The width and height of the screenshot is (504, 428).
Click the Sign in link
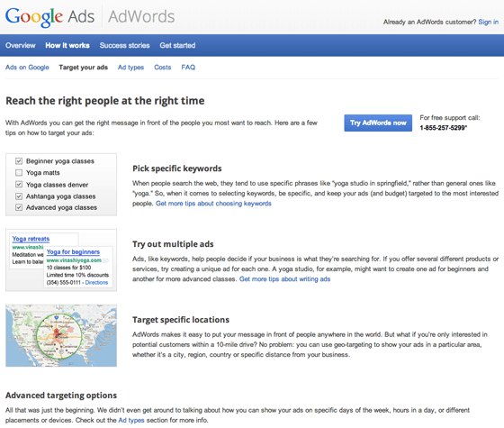488,22
